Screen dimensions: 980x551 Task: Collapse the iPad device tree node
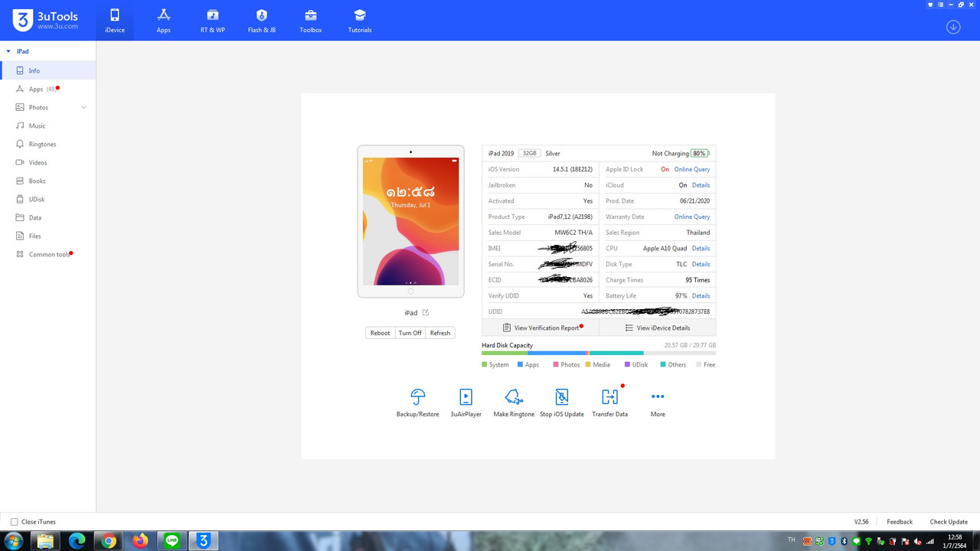click(8, 51)
